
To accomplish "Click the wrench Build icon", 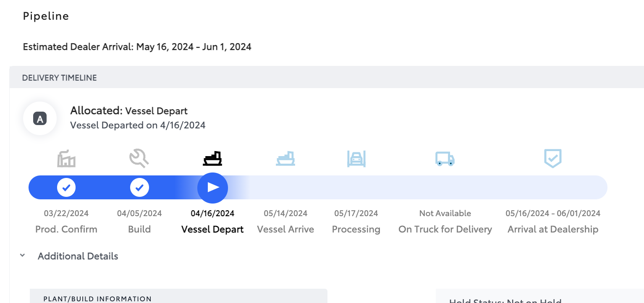I will 139,159.
